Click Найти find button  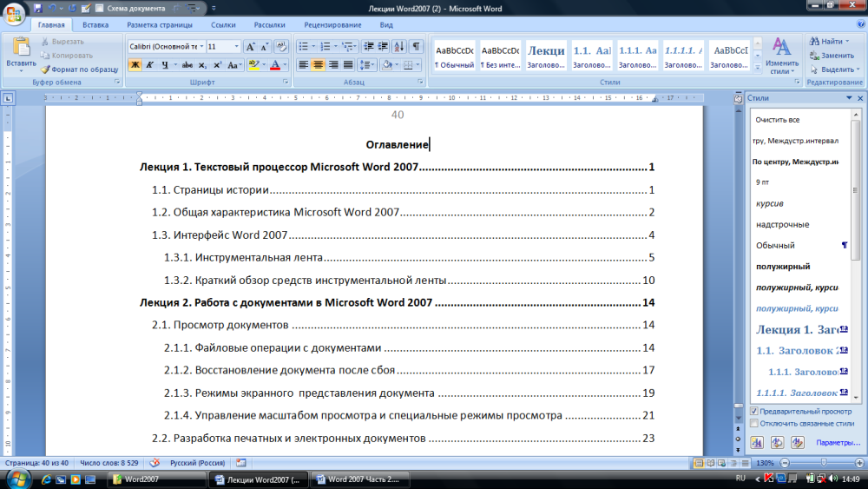coord(829,42)
